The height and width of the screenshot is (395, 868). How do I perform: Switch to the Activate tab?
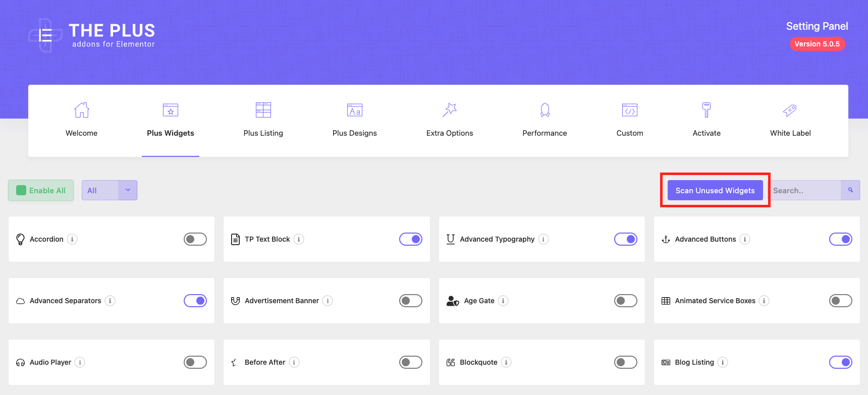click(x=707, y=121)
